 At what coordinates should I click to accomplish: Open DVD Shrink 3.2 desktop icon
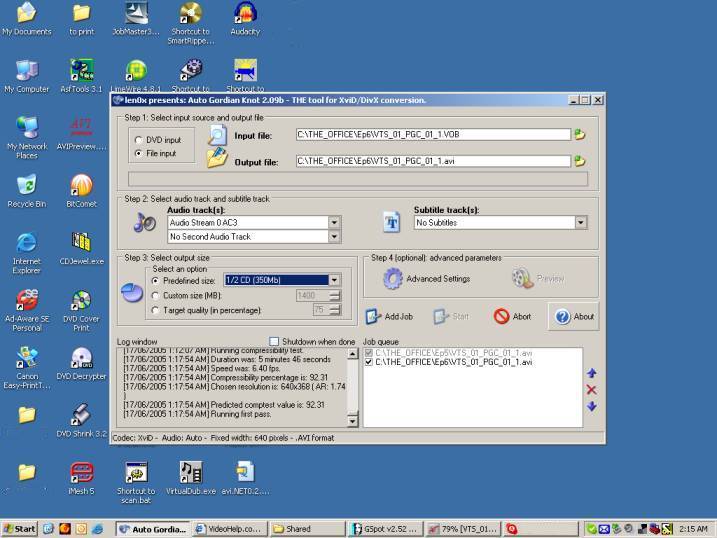pyautogui.click(x=81, y=421)
